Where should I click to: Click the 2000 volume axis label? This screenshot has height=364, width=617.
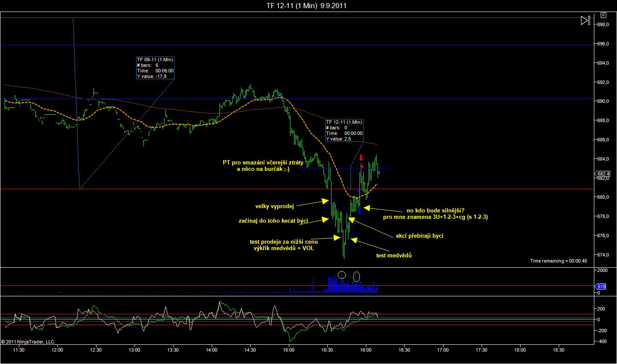coord(602,271)
